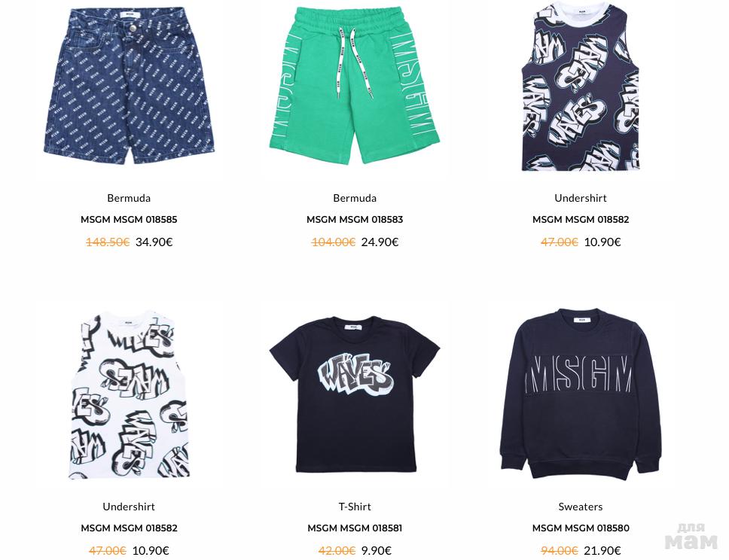Click the MSGM MSGM 018583 product title
This screenshot has height=560, width=729.
354,219
